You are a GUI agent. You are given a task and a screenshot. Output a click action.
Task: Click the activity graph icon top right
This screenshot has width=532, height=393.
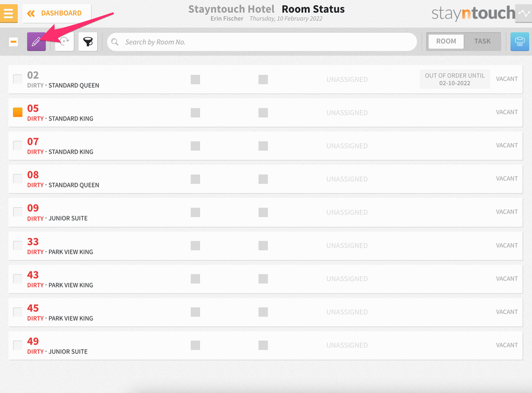click(x=524, y=13)
